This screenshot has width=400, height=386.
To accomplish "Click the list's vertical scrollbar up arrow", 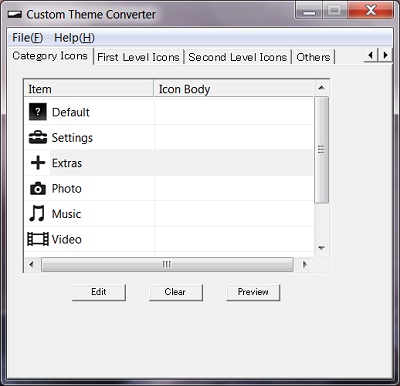I will [x=321, y=88].
